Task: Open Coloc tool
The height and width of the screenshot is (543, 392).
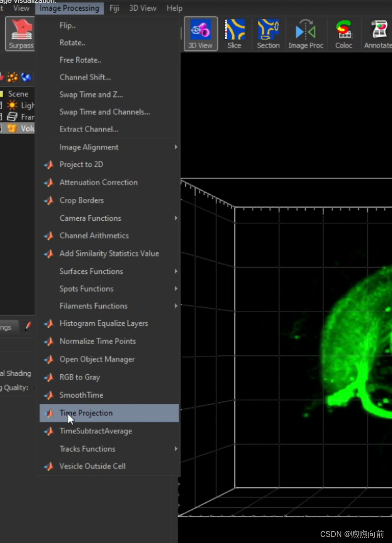Action: [x=344, y=34]
